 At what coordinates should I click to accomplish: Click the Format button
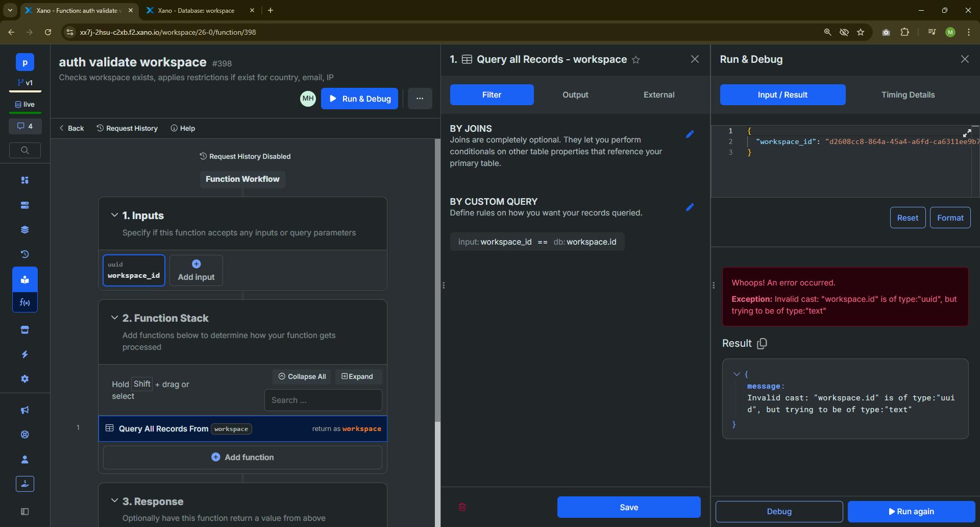950,218
